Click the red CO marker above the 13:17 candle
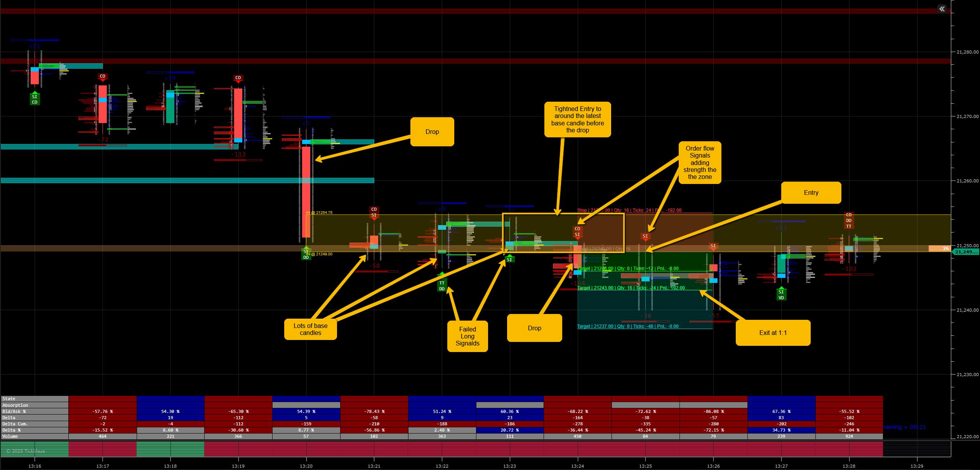The height and width of the screenshot is (470, 980). [x=103, y=76]
